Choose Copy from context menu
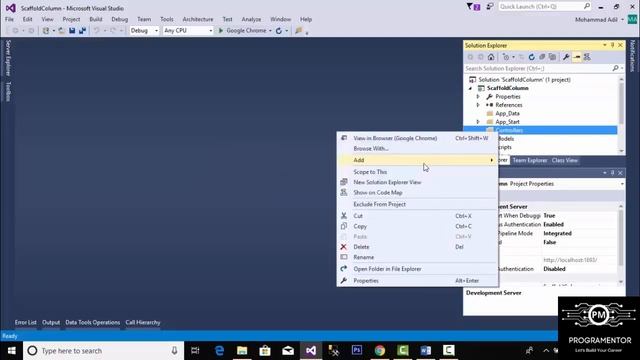 [x=417, y=226]
